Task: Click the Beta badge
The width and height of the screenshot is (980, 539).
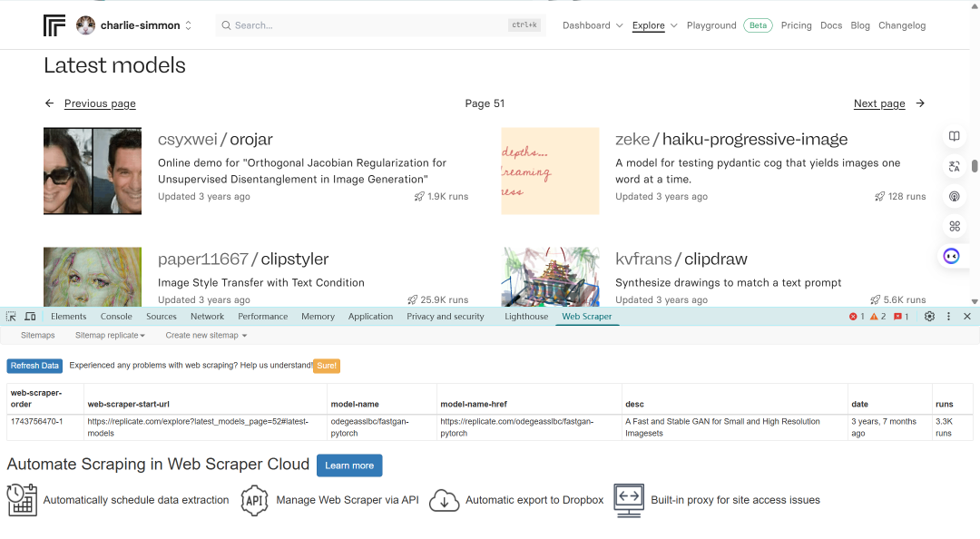Action: point(758,25)
